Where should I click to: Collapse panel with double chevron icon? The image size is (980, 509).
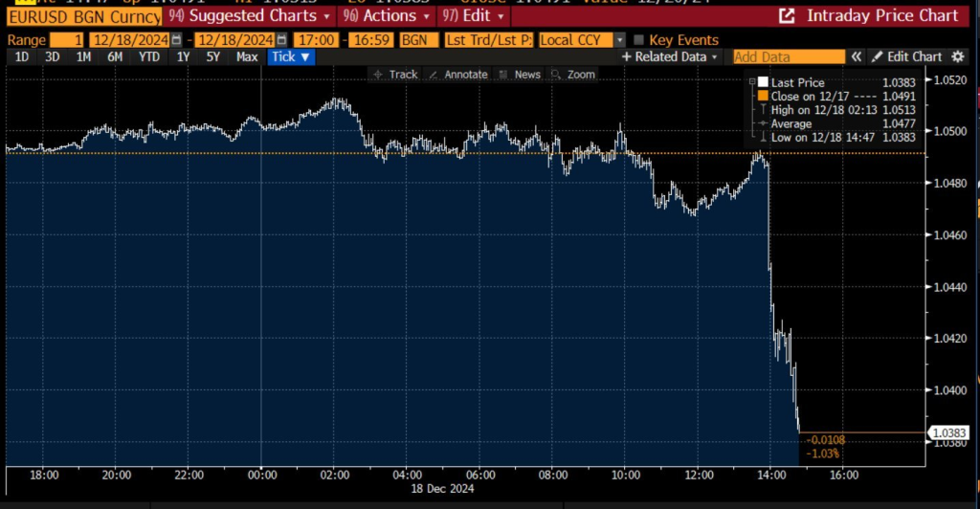[x=857, y=56]
